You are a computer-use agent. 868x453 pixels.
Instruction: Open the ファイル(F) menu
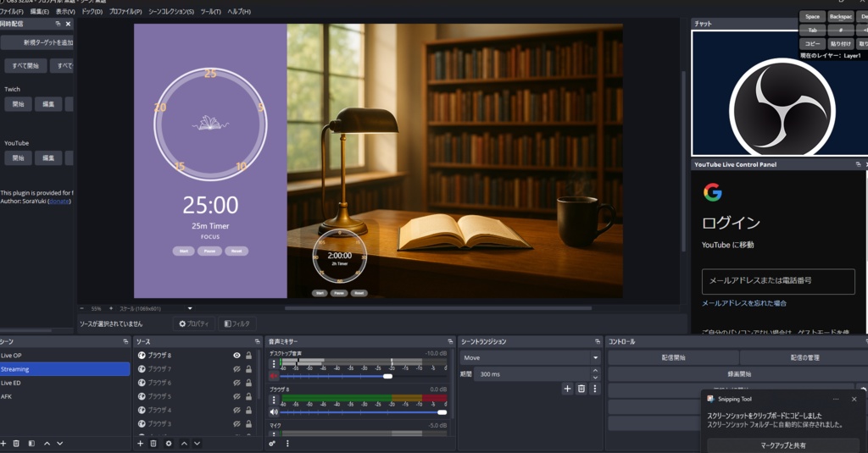click(11, 12)
